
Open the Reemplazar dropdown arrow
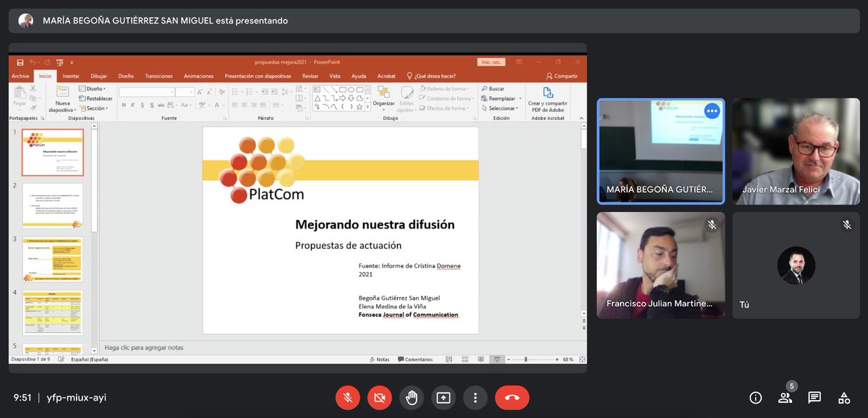519,98
